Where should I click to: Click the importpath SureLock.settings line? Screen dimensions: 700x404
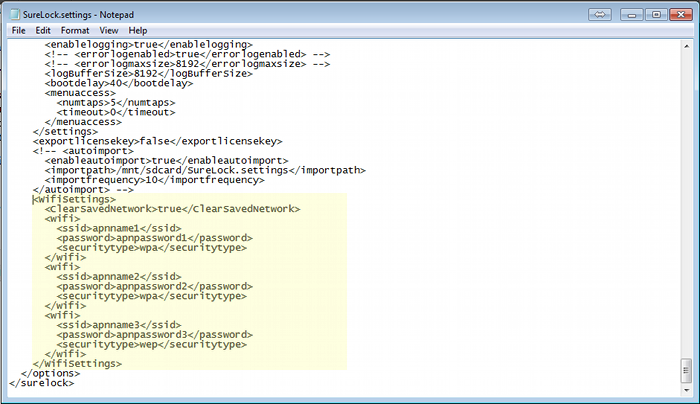point(205,170)
